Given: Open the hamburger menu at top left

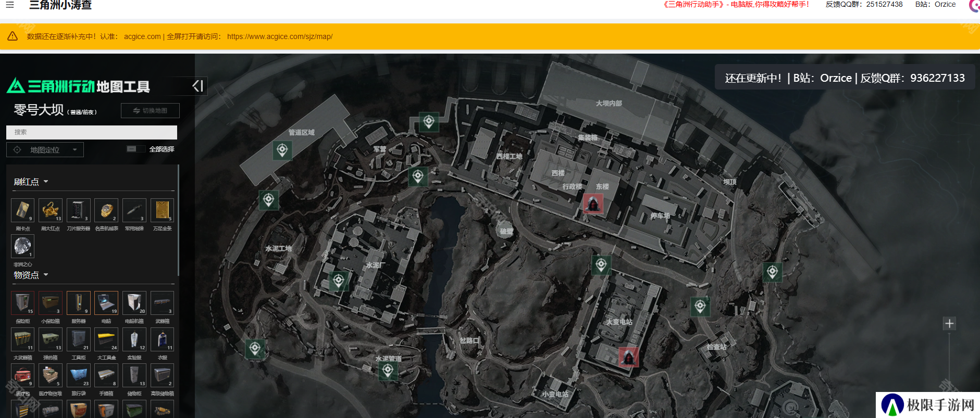Looking at the screenshot, I should click(x=10, y=5).
